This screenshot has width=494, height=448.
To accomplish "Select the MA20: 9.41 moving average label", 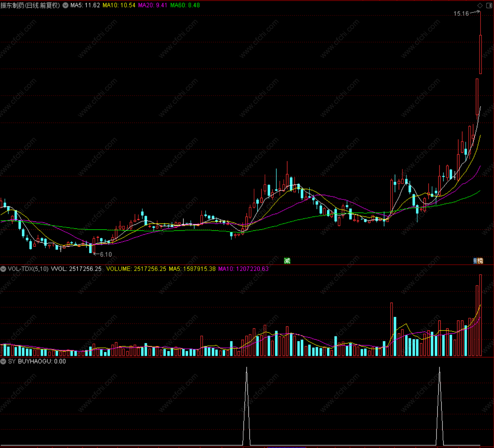I will coord(153,5).
